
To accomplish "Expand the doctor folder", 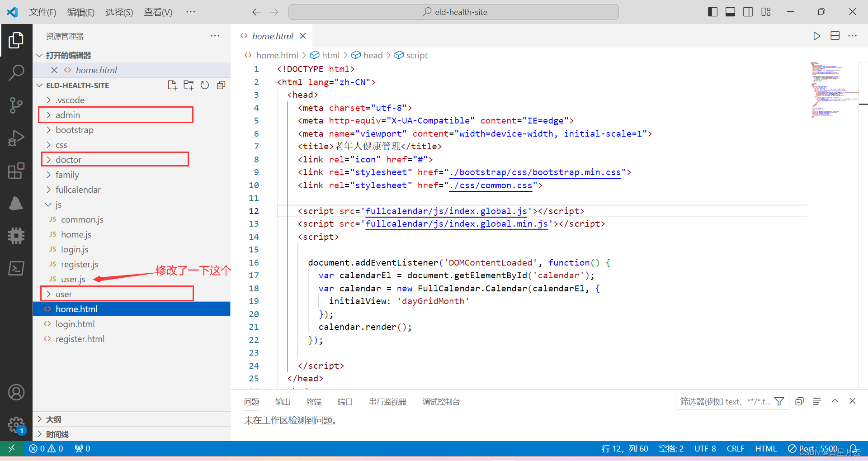I will click(132, 160).
